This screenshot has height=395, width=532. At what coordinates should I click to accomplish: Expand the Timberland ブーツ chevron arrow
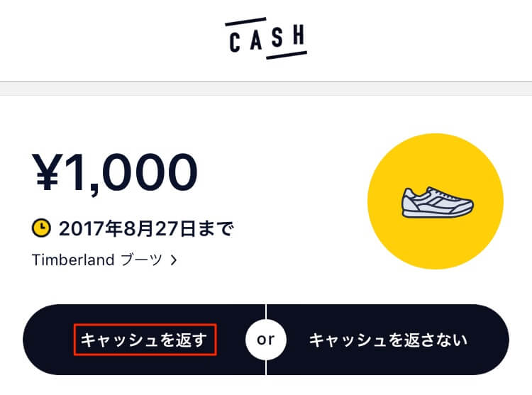point(174,260)
